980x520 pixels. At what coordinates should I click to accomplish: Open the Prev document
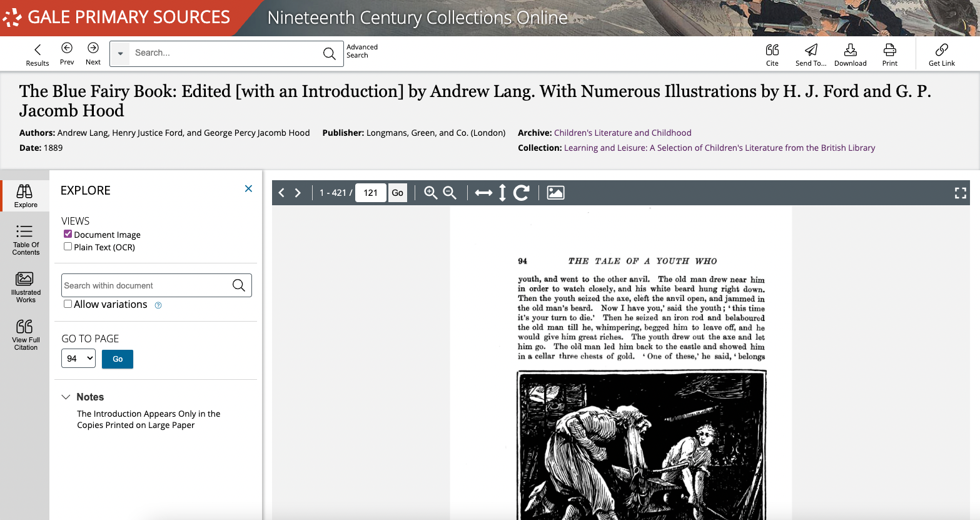[x=67, y=53]
